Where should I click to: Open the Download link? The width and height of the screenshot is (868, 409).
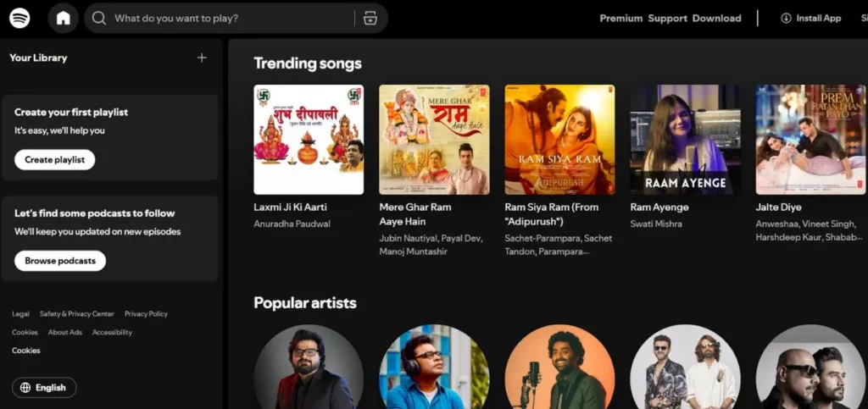pyautogui.click(x=716, y=19)
